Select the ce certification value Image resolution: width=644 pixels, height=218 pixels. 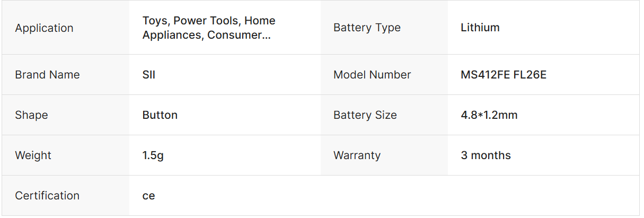[148, 196]
